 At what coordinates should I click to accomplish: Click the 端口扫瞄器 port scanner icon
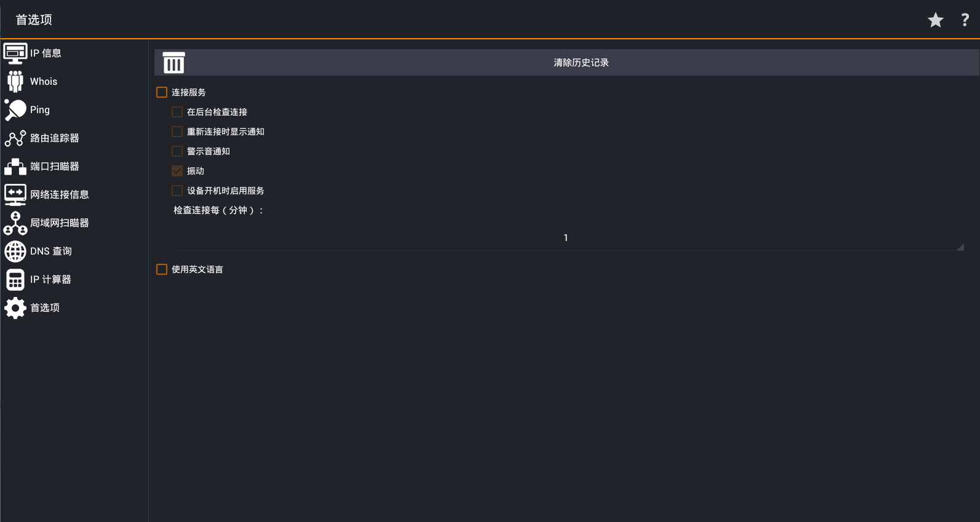tap(15, 167)
